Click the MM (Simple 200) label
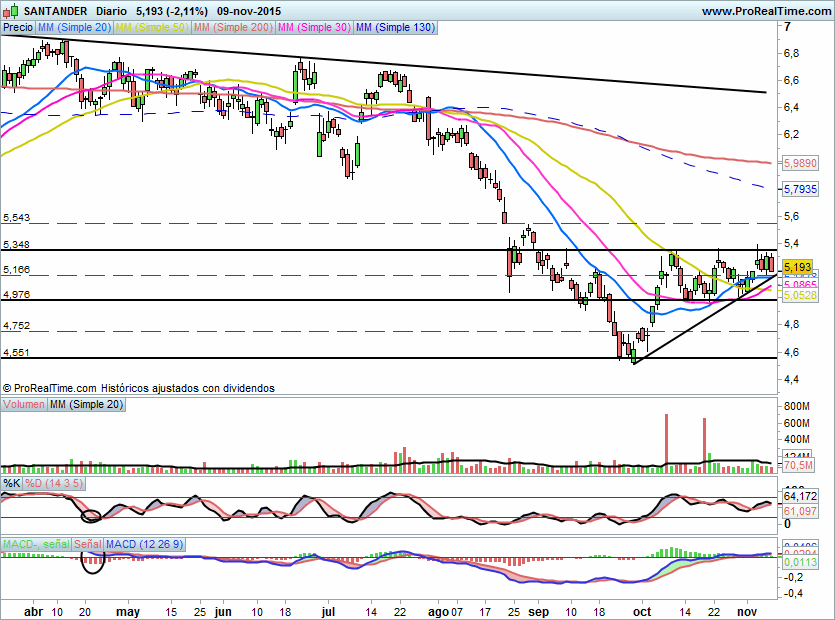Viewport: 835px width, 620px height. 233,27
